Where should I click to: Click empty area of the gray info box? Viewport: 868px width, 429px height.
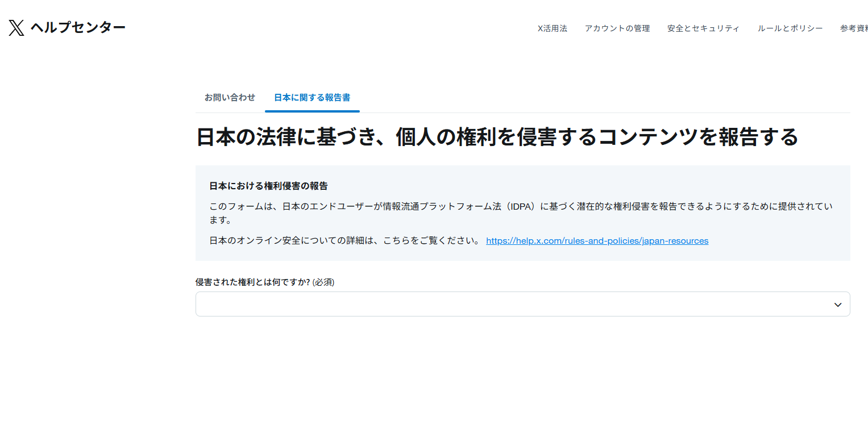click(x=784, y=244)
